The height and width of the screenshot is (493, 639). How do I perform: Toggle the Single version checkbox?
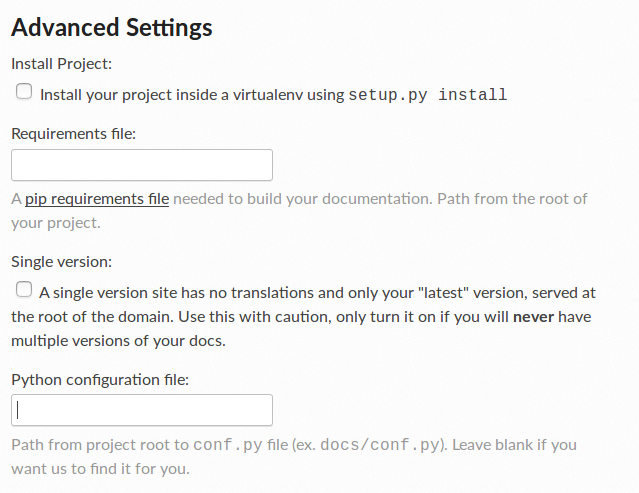click(24, 289)
